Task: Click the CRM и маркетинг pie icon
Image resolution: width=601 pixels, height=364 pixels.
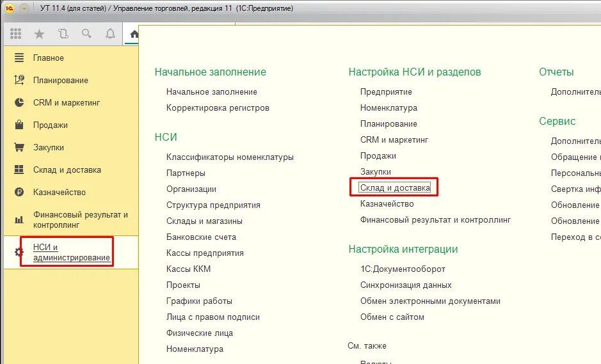Action: [19, 102]
